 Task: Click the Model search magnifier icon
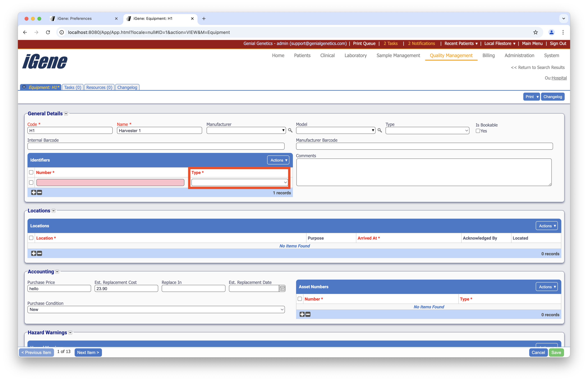tap(380, 130)
